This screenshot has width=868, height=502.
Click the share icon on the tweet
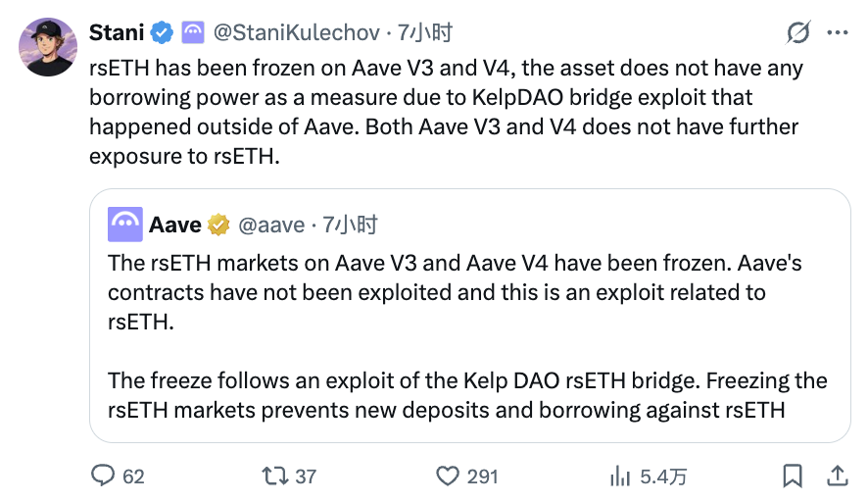(838, 476)
